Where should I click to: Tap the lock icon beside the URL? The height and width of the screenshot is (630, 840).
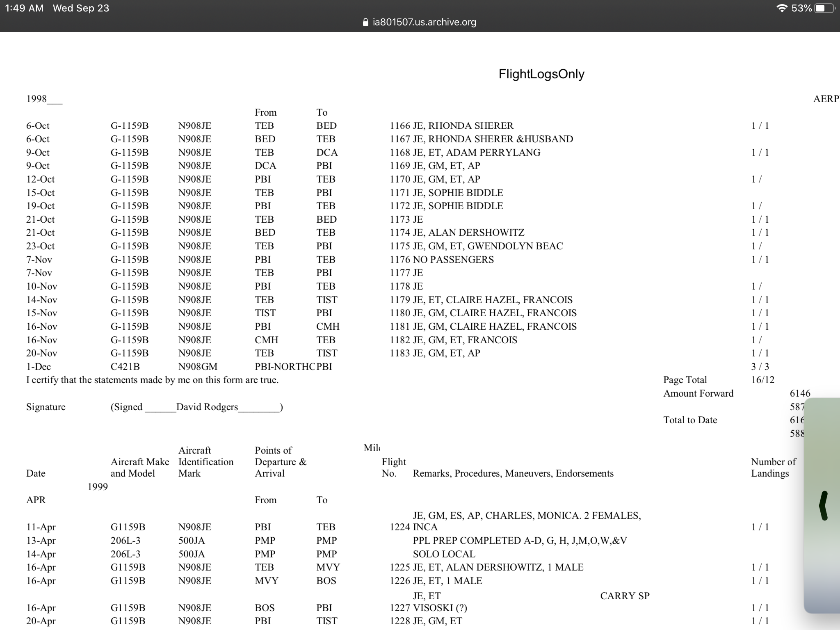[366, 22]
